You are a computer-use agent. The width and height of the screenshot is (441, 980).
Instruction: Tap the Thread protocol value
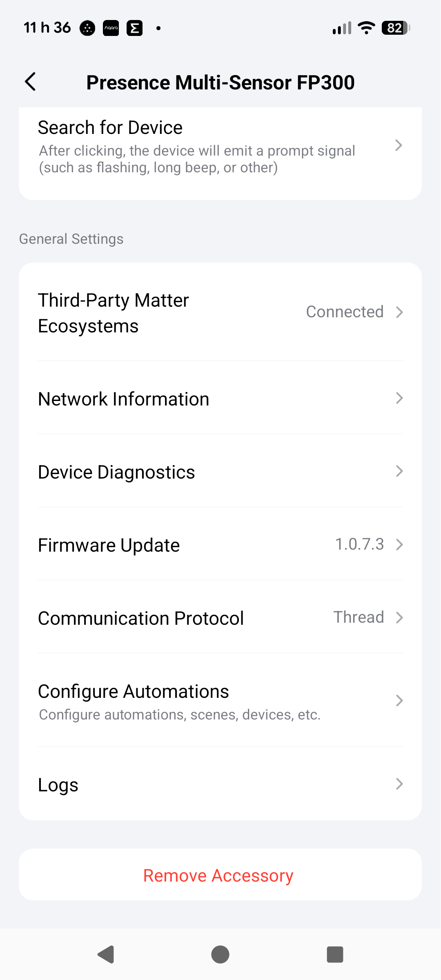(x=359, y=617)
